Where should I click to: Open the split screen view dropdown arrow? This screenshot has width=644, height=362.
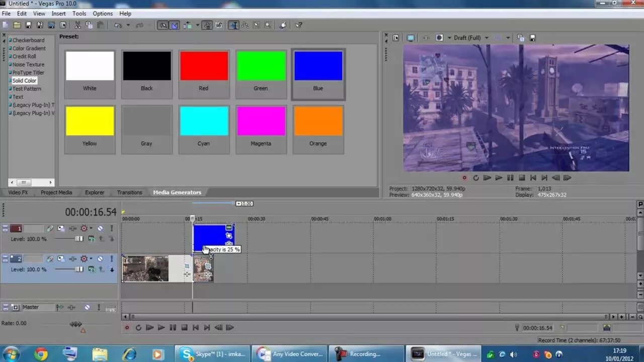coord(449,38)
